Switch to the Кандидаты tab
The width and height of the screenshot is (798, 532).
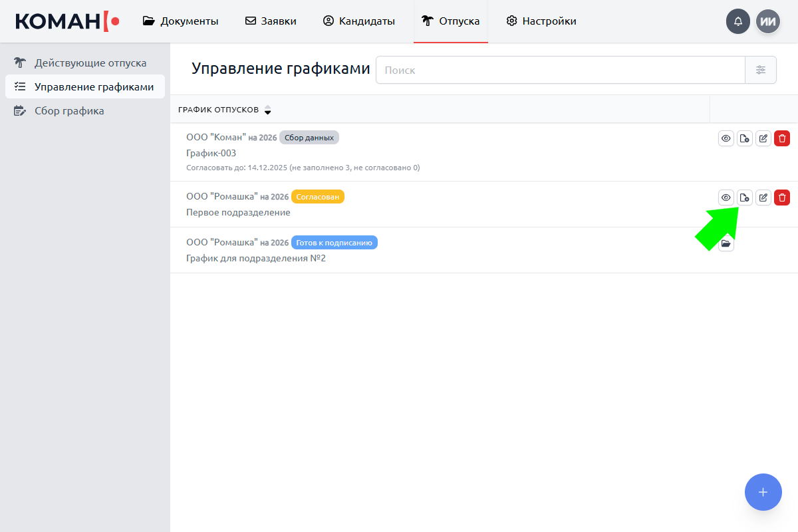click(x=359, y=21)
